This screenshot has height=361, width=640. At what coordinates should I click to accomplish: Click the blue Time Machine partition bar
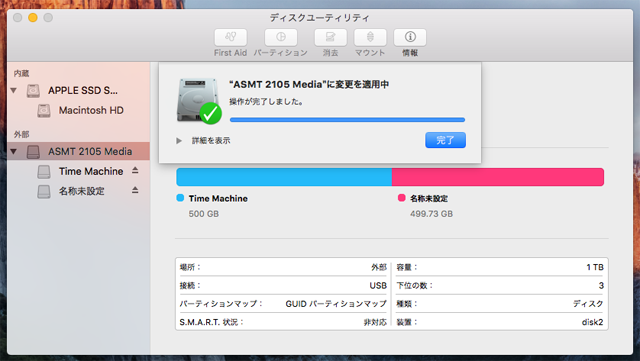click(284, 177)
